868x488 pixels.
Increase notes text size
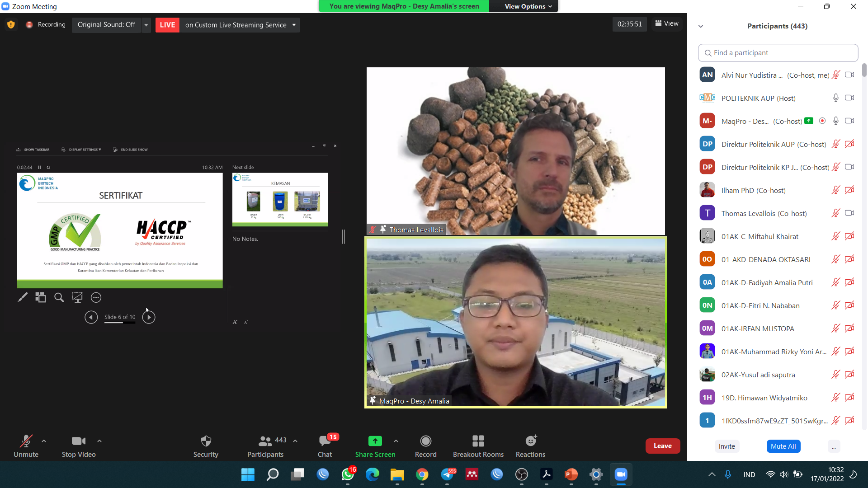235,322
